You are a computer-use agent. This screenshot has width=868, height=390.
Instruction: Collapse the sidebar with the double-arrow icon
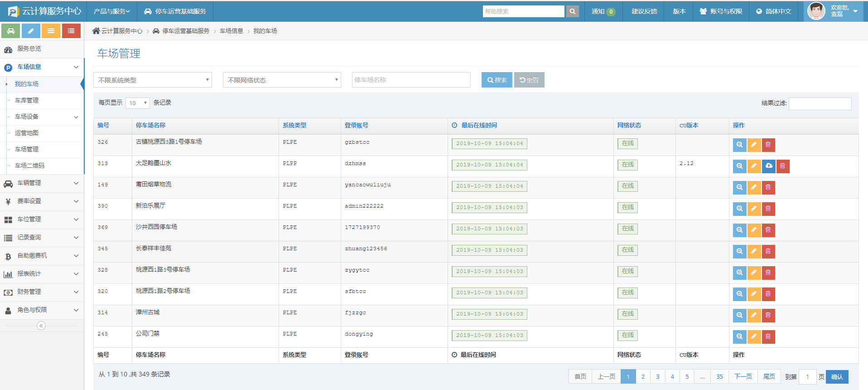coord(41,326)
